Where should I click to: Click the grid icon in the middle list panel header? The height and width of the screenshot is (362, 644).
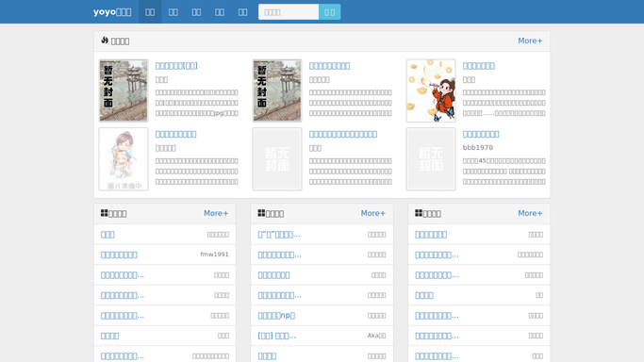coord(261,213)
